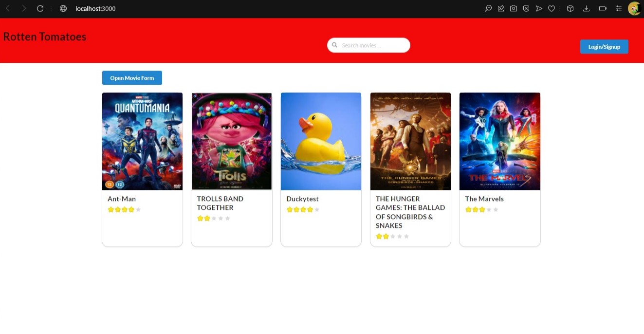
Task: Take a snapshot with the camera icon
Action: click(x=514, y=8)
